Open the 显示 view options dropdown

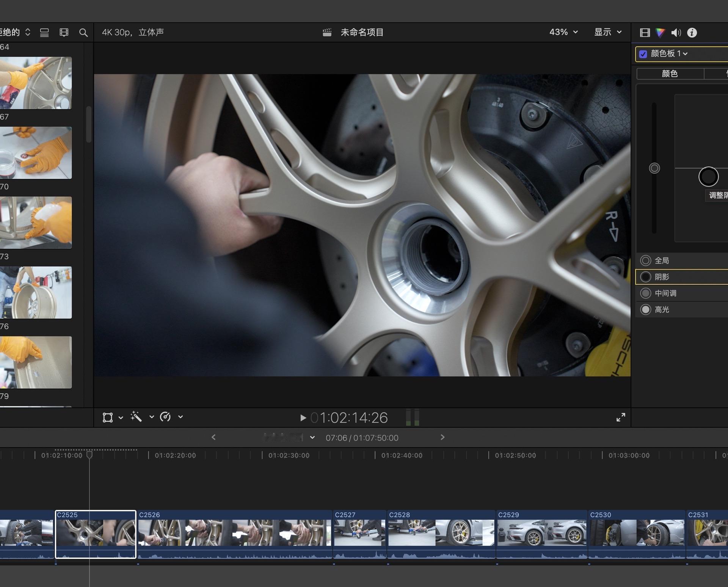608,32
